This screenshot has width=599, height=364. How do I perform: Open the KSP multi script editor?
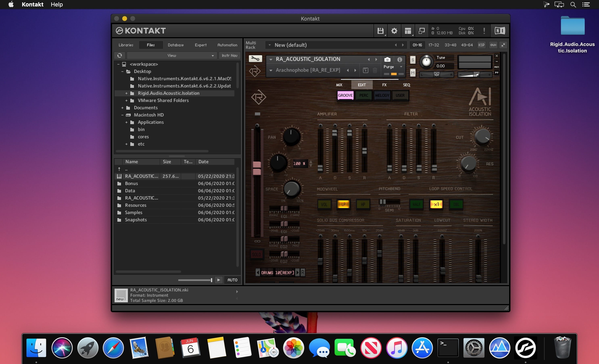click(481, 45)
